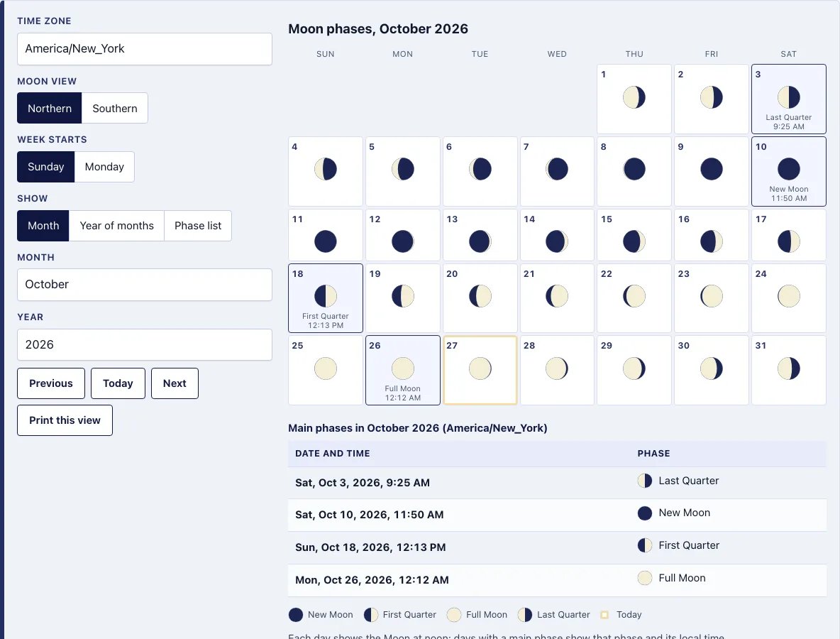Set week start to Sunday
Screen dimensions: 840x639
pyautogui.click(x=45, y=167)
